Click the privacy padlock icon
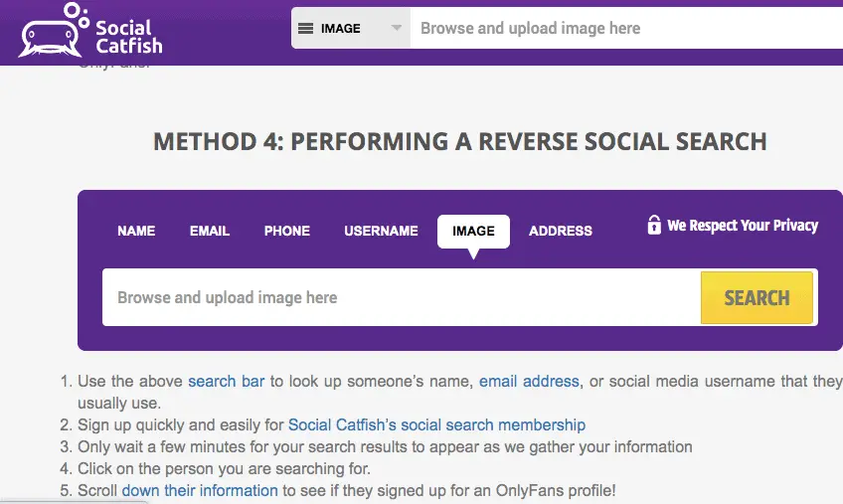 [654, 225]
